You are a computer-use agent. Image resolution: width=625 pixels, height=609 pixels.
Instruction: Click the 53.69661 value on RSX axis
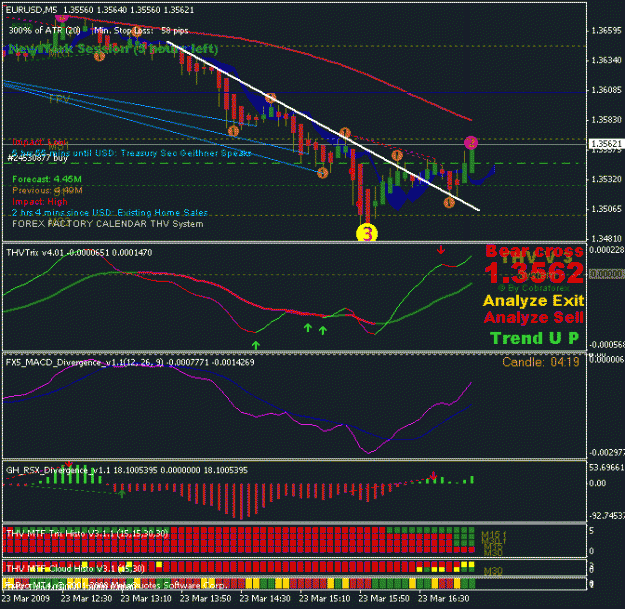point(607,467)
